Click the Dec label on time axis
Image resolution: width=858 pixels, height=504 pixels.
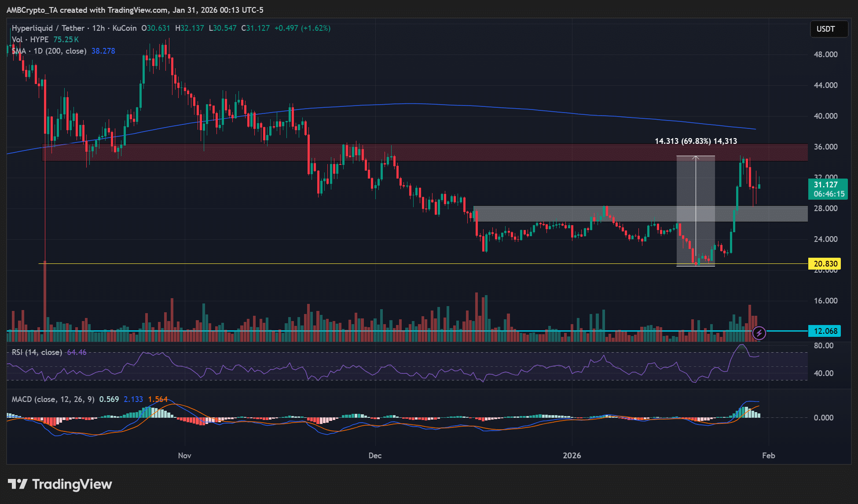pyautogui.click(x=375, y=456)
